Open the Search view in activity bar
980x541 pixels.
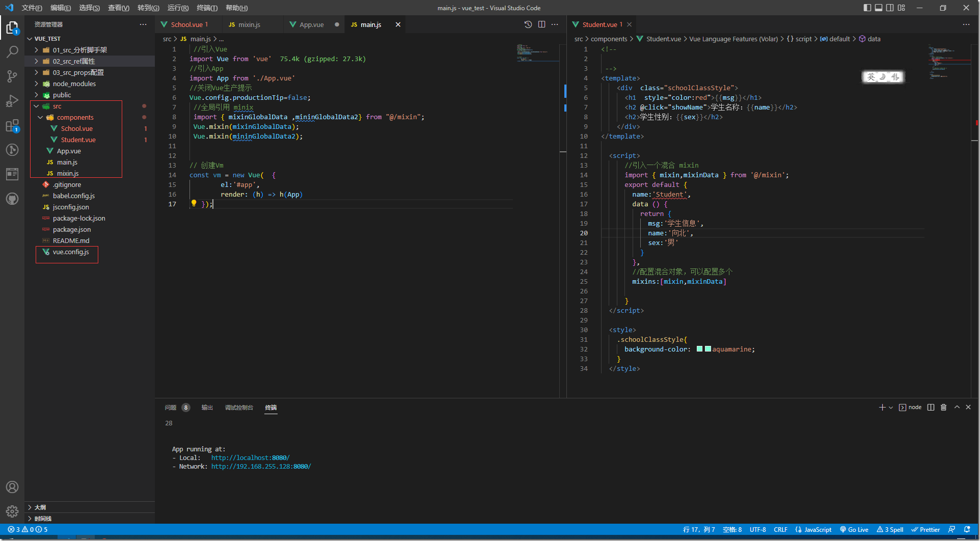[12, 52]
